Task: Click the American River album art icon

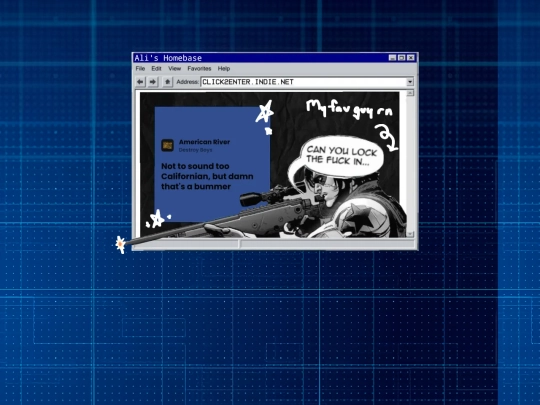Action: (168, 145)
